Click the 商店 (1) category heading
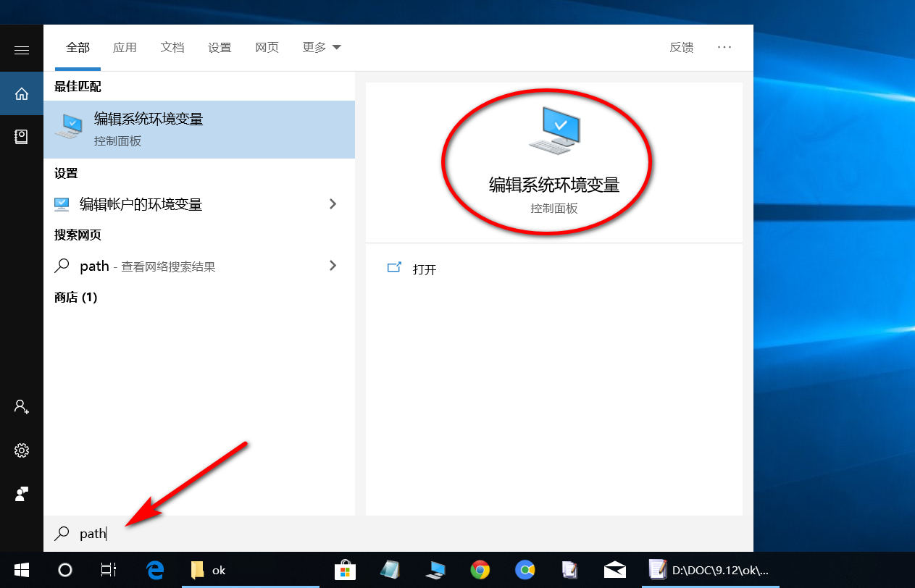 tap(76, 298)
